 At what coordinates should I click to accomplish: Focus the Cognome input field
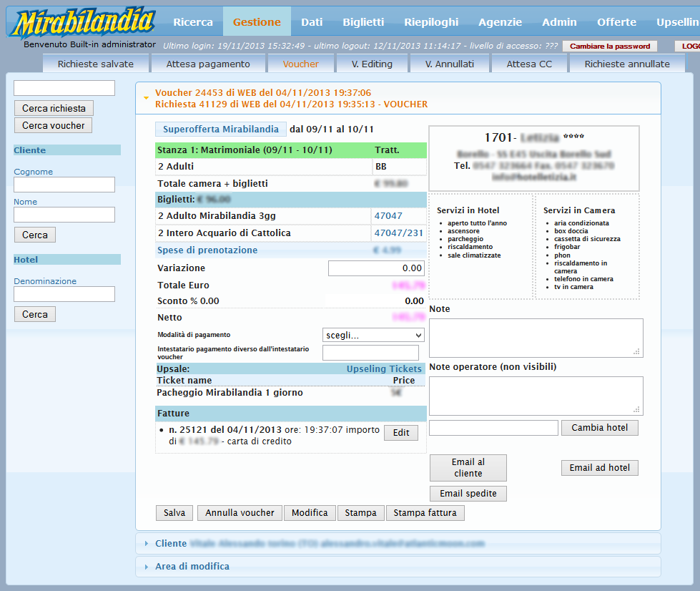[x=64, y=185]
